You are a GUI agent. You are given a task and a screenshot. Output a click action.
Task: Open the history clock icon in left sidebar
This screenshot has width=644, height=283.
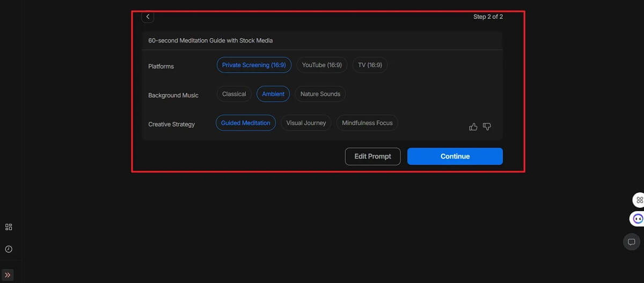pos(9,249)
